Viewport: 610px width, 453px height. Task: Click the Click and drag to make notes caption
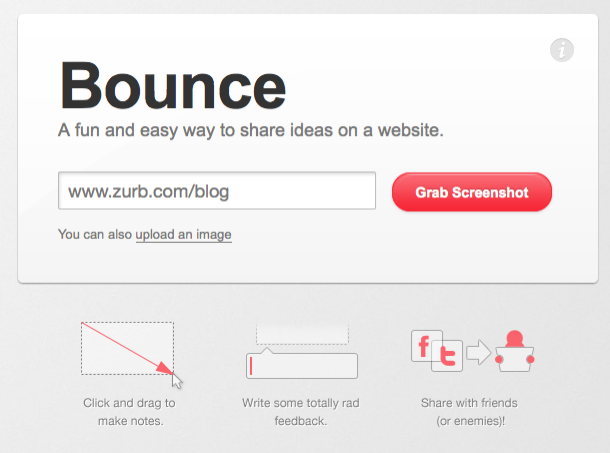[x=130, y=412]
